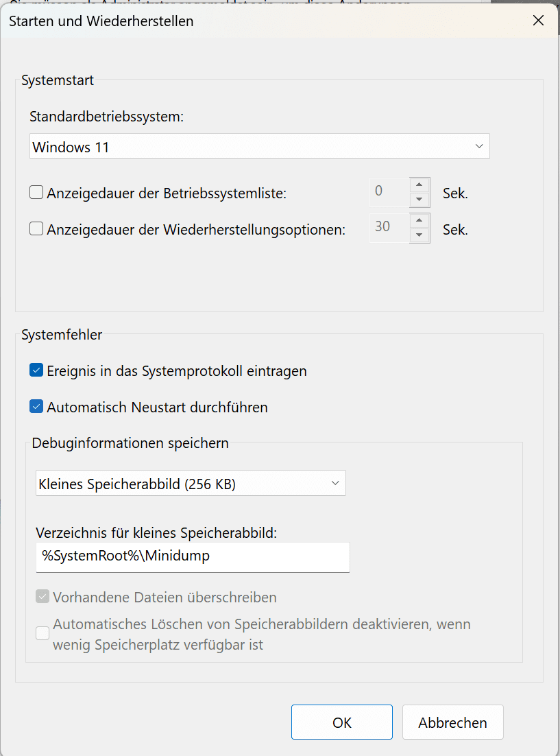Increase Betriebssystemliste seconds with up arrow

pos(419,185)
